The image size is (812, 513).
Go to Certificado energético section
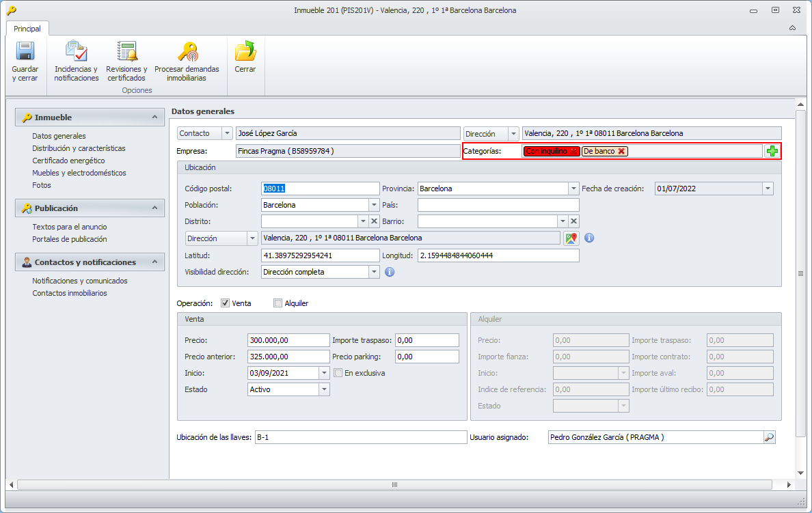[x=68, y=161]
